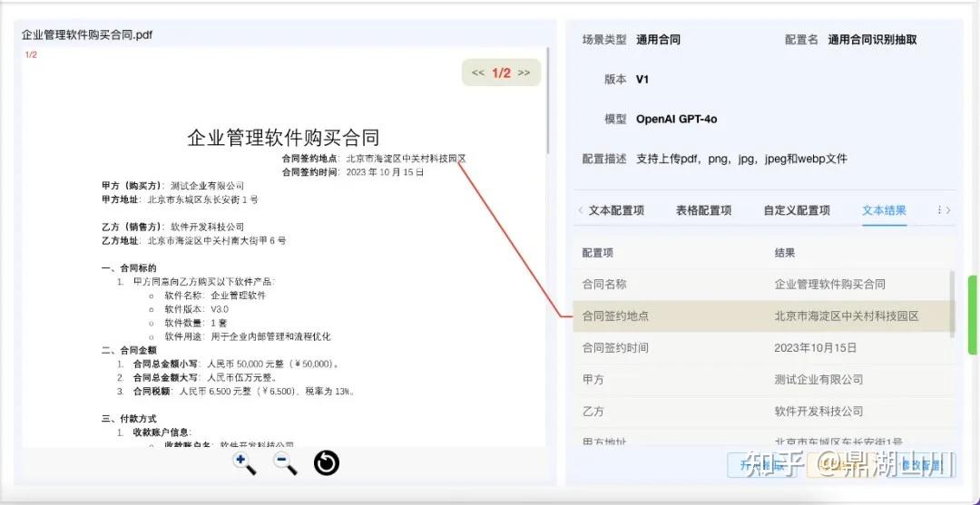Click the 收款账户信息 line
Image resolution: width=980 pixels, height=505 pixels.
pos(162,432)
